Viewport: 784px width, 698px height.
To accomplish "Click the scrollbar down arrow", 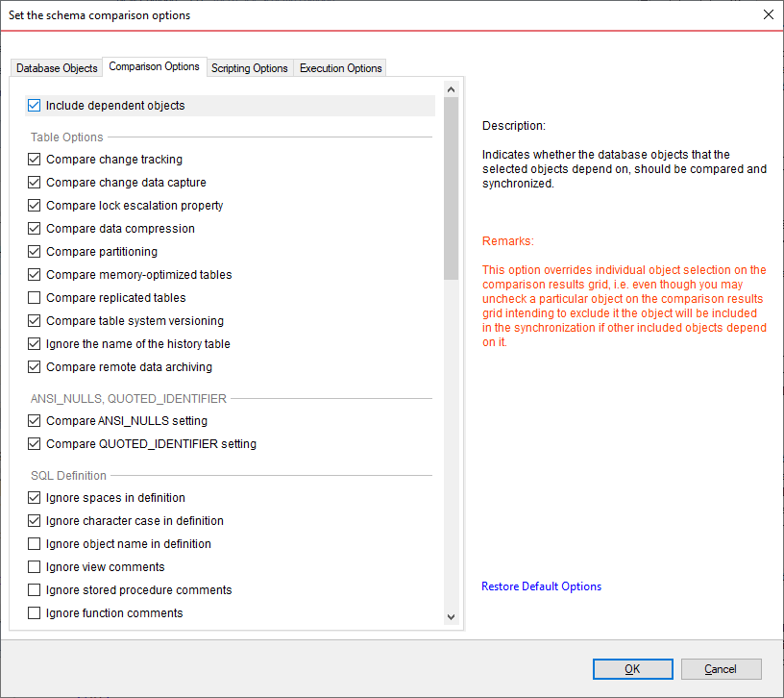I will 452,616.
